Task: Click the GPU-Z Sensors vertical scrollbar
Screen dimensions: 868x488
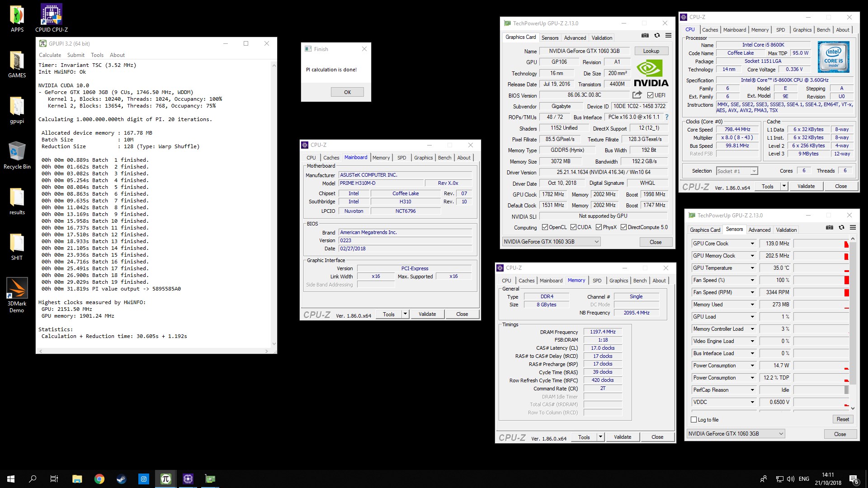Action: pos(853,324)
